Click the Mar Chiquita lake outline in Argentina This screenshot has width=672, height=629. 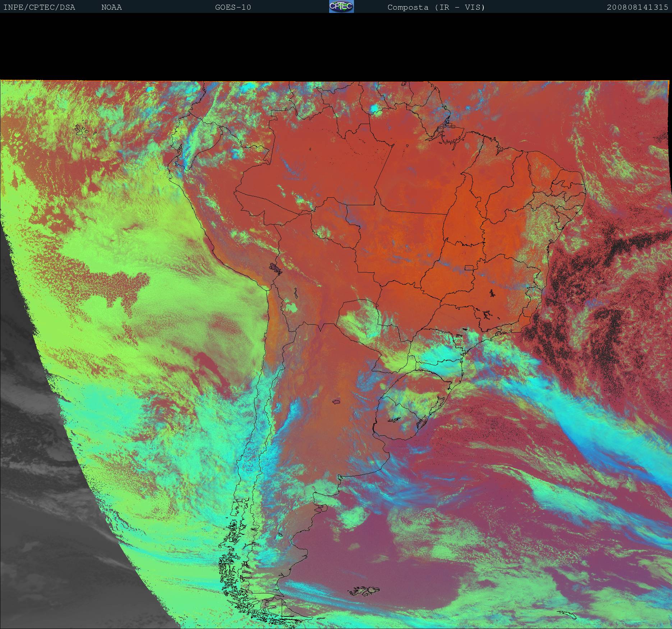tap(336, 402)
